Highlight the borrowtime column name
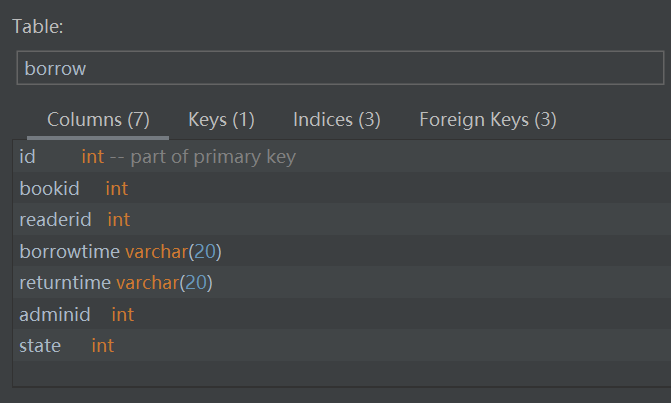The width and height of the screenshot is (671, 403). tap(69, 251)
